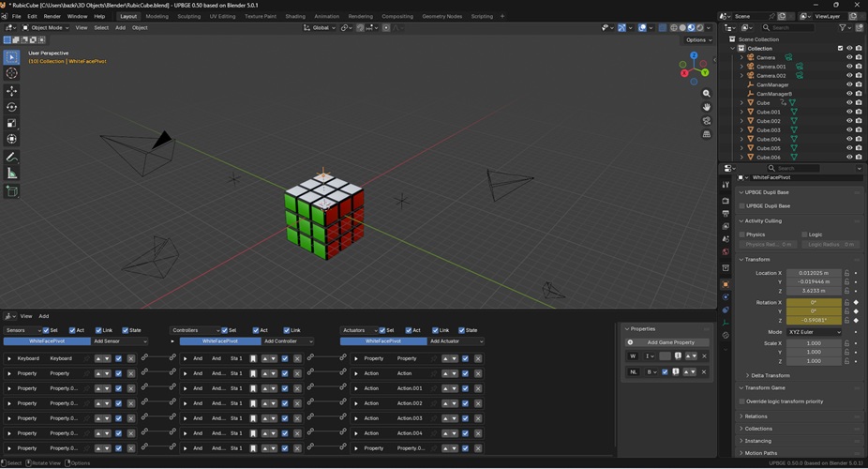Toggle Sensors State checkbox
868x469 pixels.
tap(125, 330)
